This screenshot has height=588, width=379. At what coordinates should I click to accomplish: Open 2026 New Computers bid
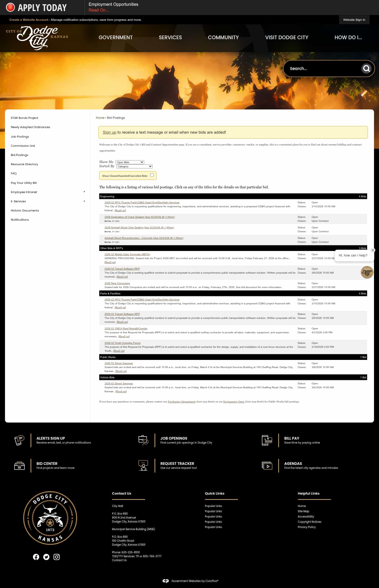click(x=117, y=283)
